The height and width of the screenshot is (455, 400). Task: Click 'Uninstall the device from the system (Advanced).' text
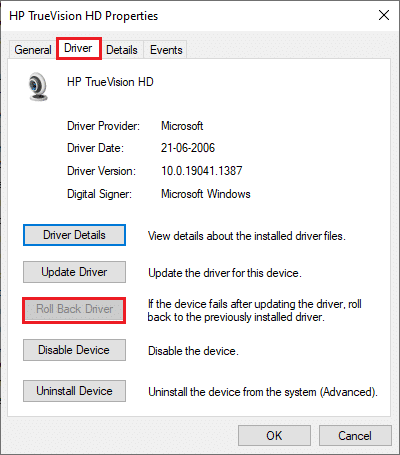tap(263, 392)
